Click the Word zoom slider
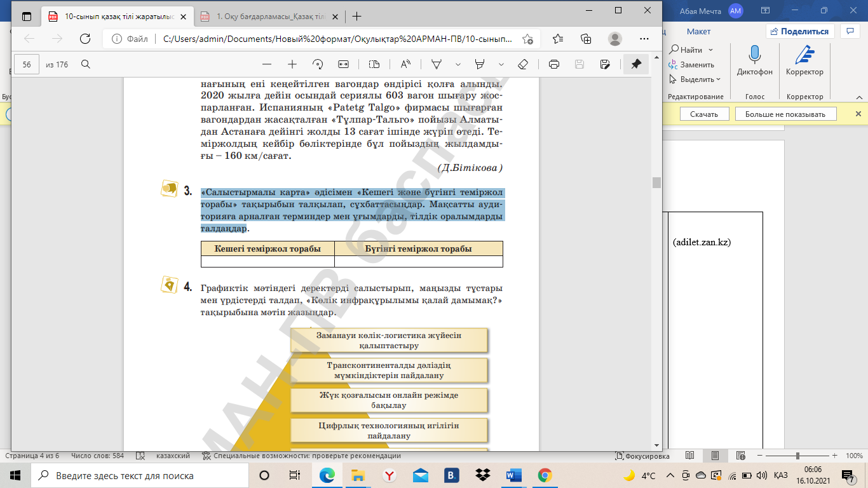The image size is (868, 488). [797, 456]
